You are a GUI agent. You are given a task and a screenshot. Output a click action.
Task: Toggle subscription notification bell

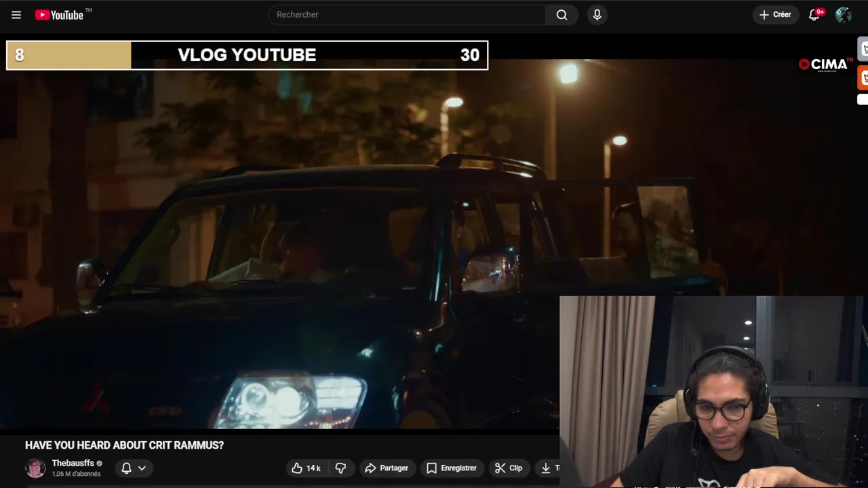pyautogui.click(x=126, y=468)
